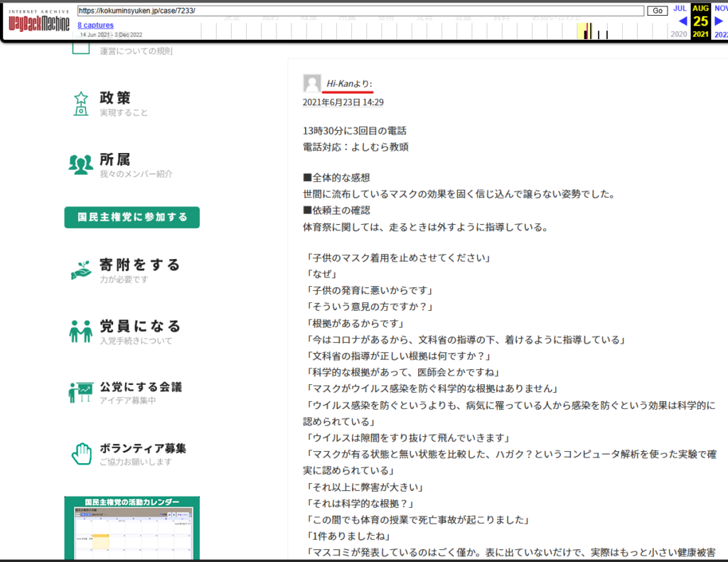
Task: Click the Wayback URL input field
Action: click(360, 11)
